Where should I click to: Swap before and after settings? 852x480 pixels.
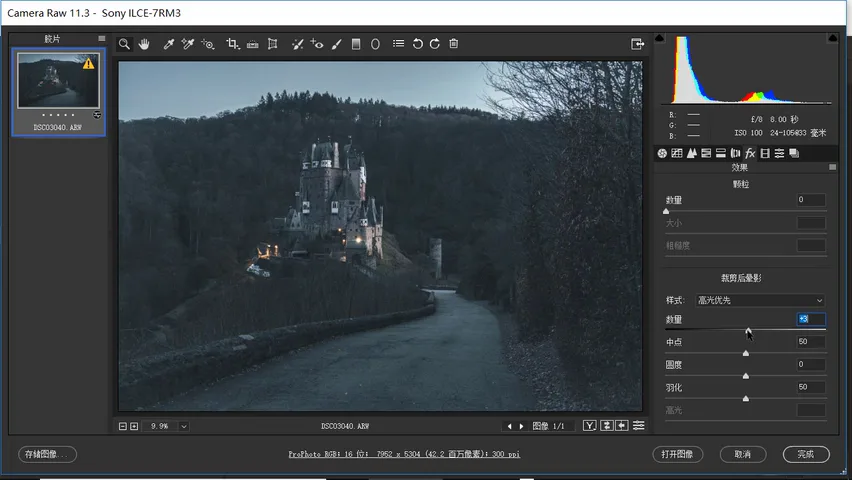(606, 426)
